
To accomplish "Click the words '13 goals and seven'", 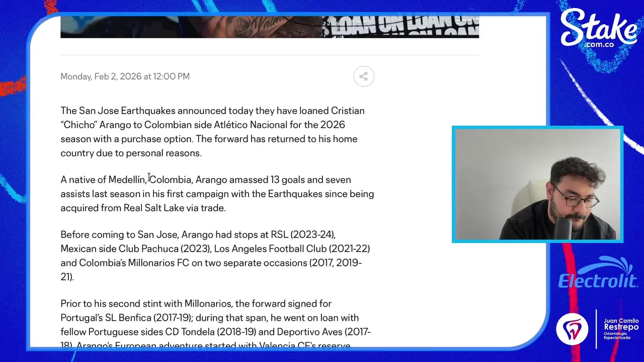I will (310, 179).
